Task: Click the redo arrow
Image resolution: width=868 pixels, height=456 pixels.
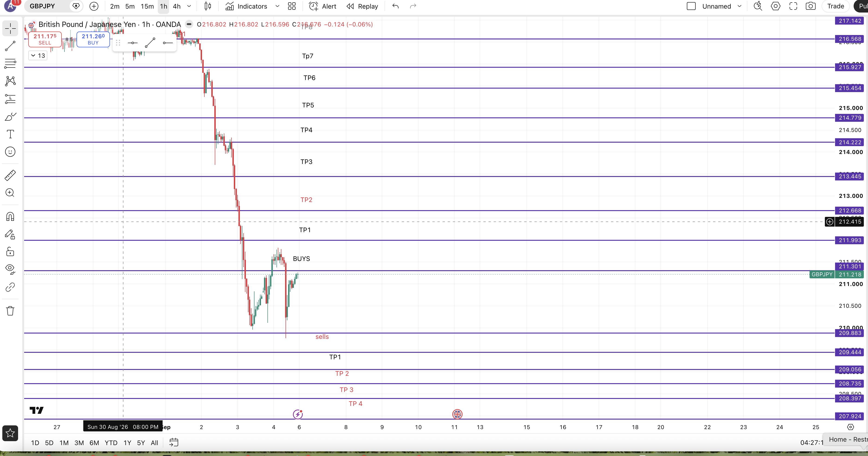Action: (x=413, y=6)
